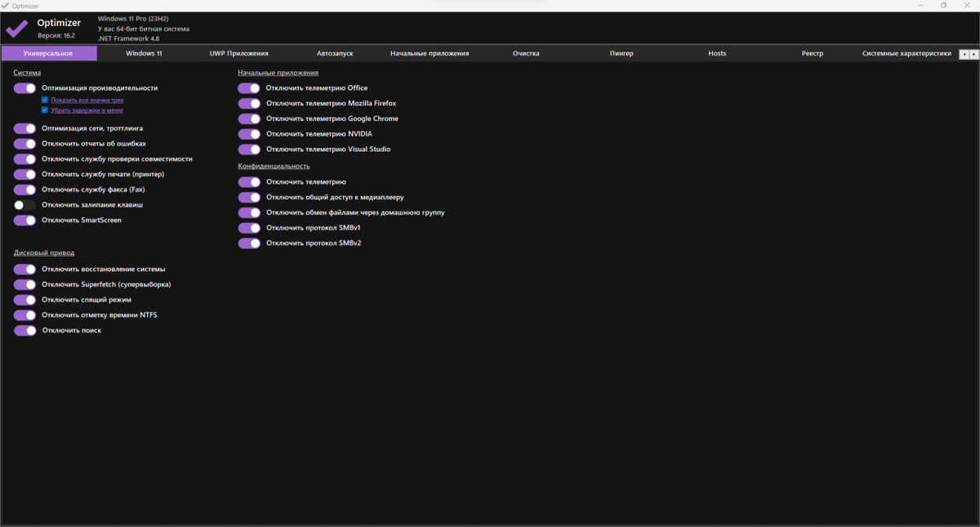Click the tab strip right scroll arrow
Image resolution: width=980 pixels, height=527 pixels.
click(x=973, y=54)
